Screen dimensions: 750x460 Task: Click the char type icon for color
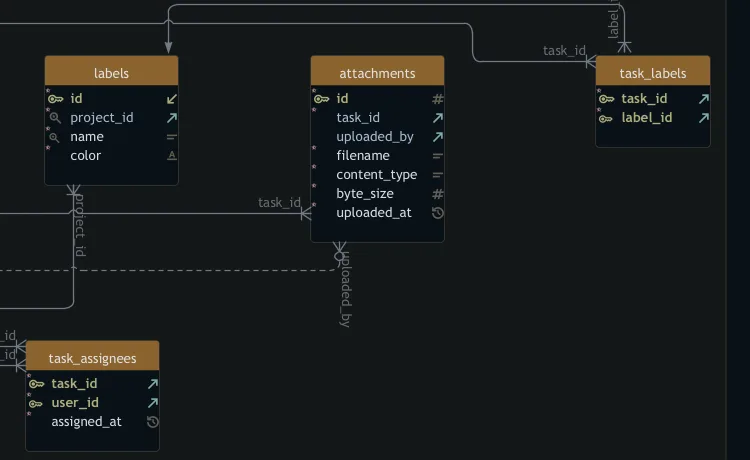click(x=172, y=155)
